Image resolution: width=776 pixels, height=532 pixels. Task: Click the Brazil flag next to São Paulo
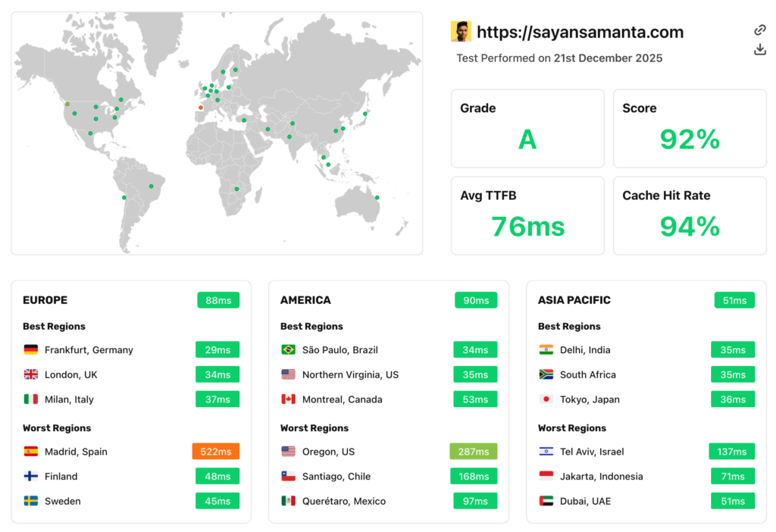point(287,349)
